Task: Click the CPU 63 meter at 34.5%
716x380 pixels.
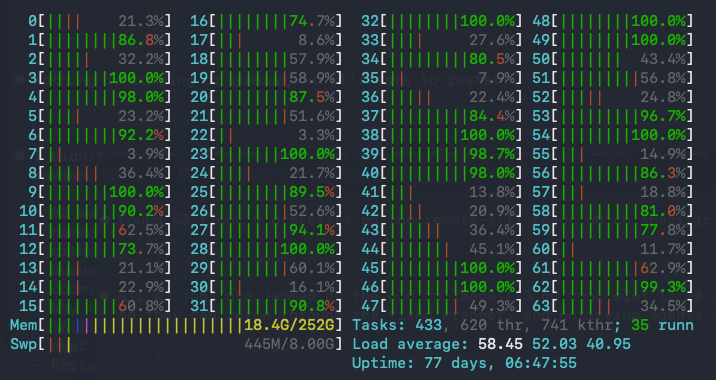Action: pos(613,306)
